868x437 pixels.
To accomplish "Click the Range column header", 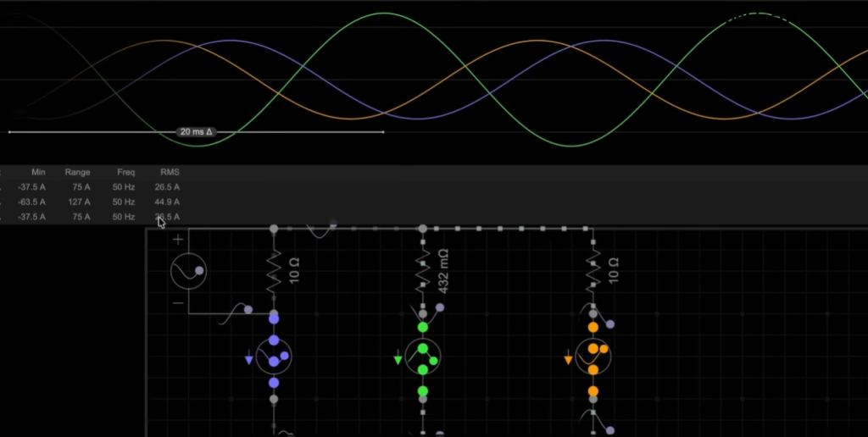I will pyautogui.click(x=77, y=172).
